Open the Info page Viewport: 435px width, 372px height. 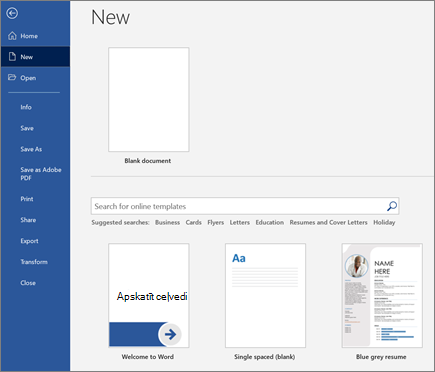click(x=26, y=107)
